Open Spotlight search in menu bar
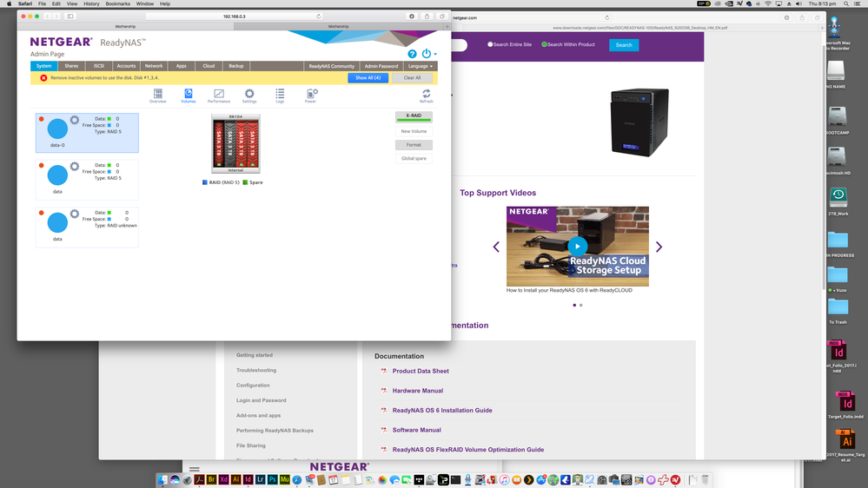The height and width of the screenshot is (488, 868). pos(846,3)
